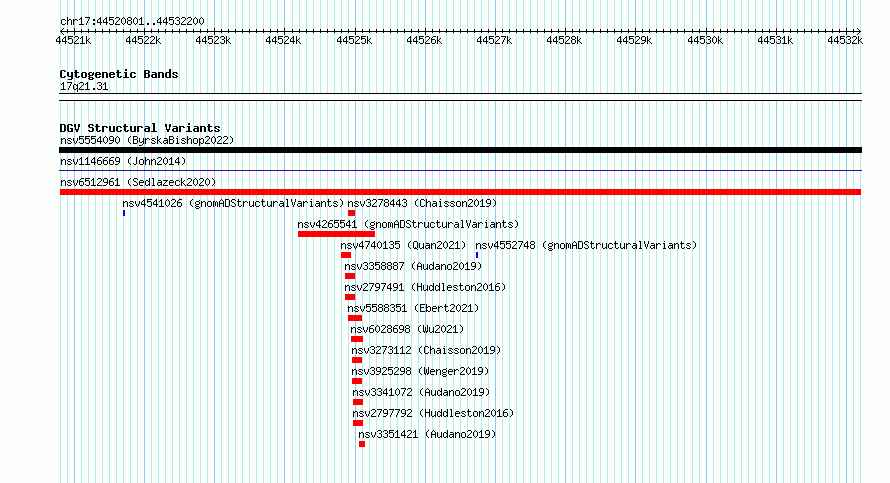Open nsv5588351 (Ebert2021) label
Viewport: 890px width, 483px height.
[413, 308]
